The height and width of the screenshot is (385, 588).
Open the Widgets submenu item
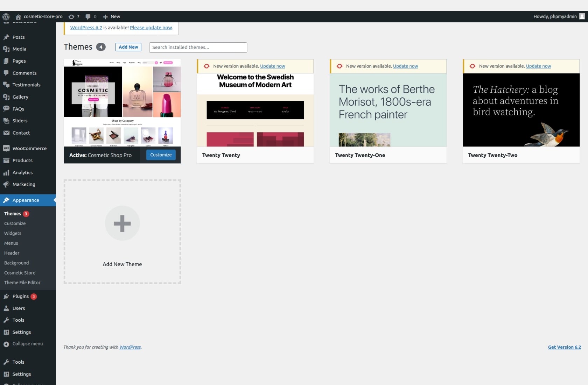pyautogui.click(x=13, y=233)
